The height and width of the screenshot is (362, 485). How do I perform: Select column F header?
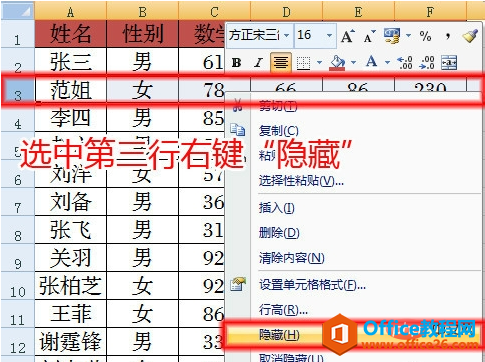point(430,12)
